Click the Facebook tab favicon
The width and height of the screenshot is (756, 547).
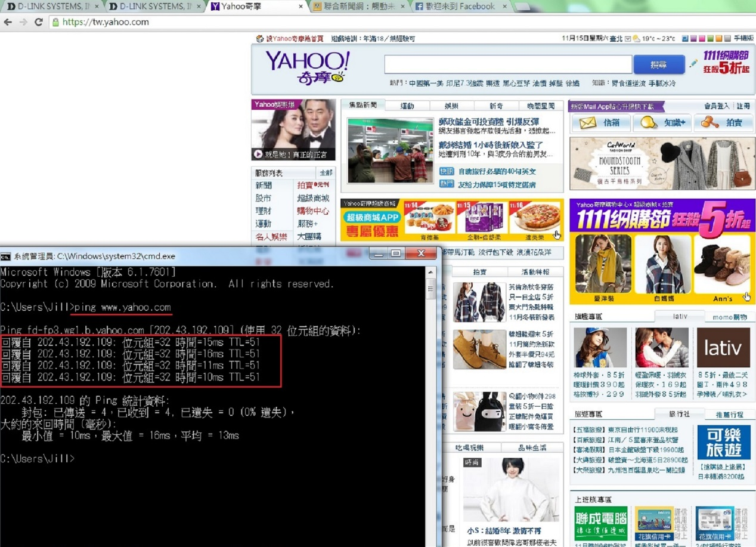point(419,7)
